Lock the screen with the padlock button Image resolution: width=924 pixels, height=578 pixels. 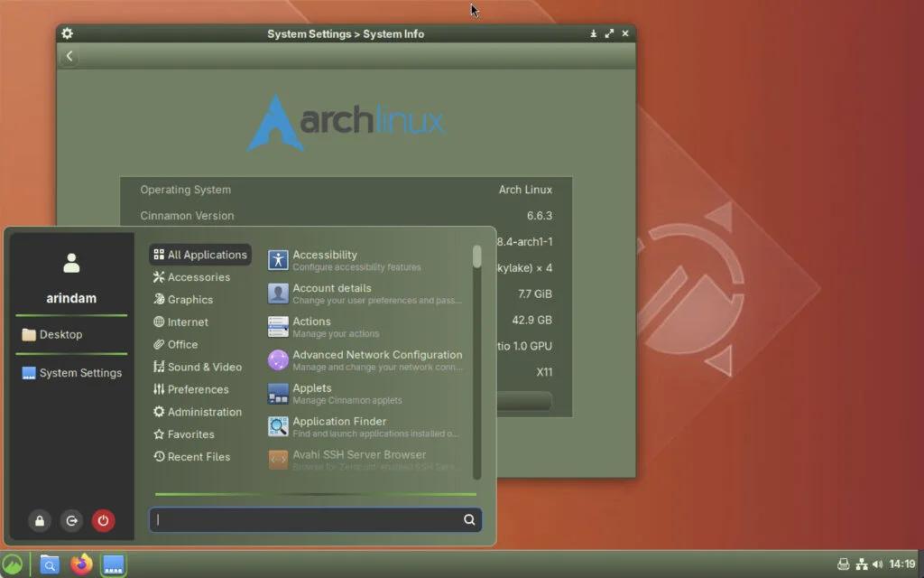39,520
